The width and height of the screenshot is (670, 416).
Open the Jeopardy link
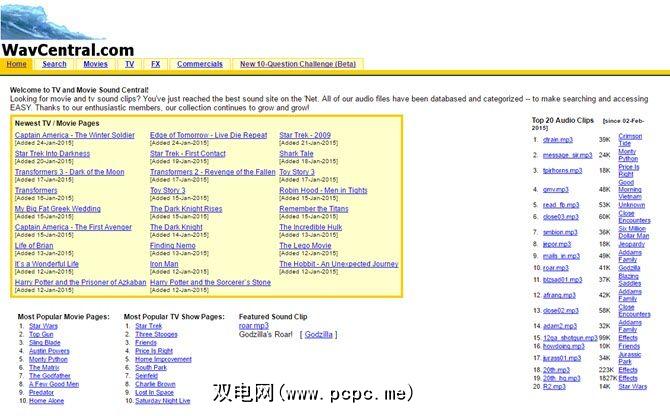[x=631, y=244]
